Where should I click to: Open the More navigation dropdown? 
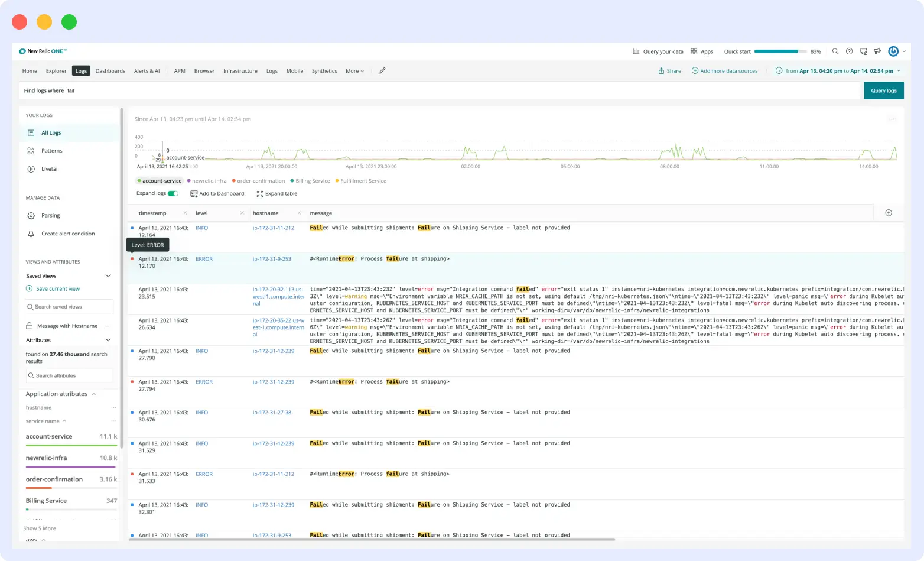click(x=354, y=71)
